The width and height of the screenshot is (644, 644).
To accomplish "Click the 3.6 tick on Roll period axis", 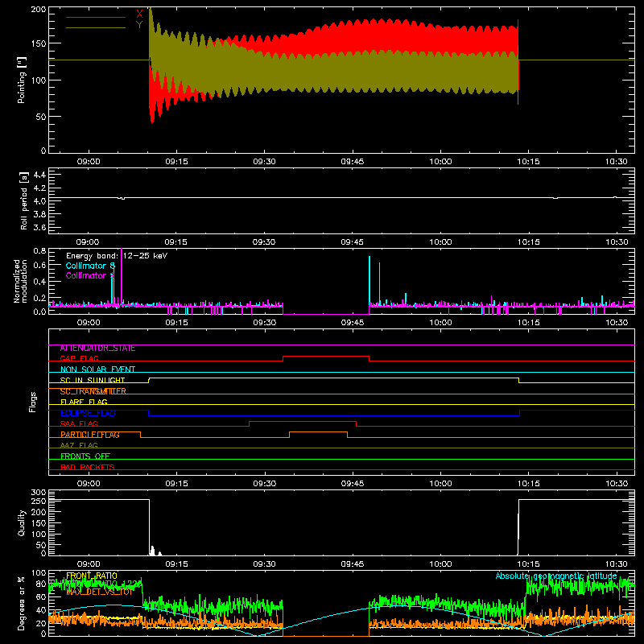I will coord(39,227).
